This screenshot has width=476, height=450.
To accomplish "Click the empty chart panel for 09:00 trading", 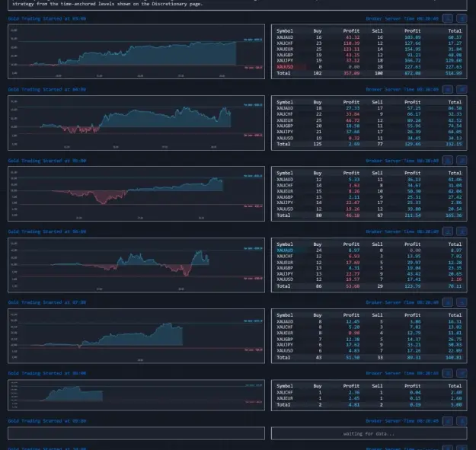I will pyautogui.click(x=136, y=433).
